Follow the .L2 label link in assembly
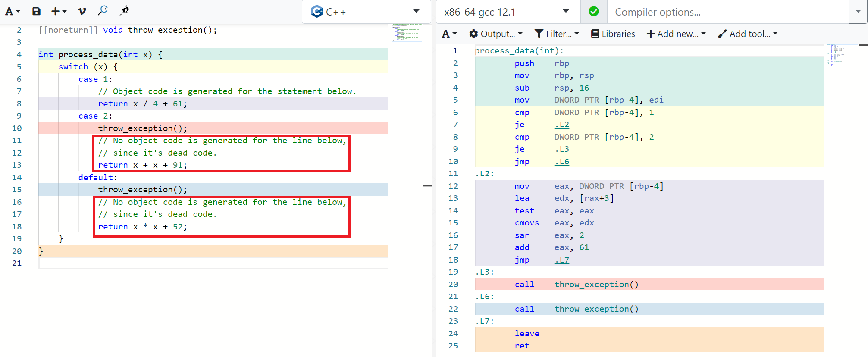The height and width of the screenshot is (357, 868). click(561, 125)
